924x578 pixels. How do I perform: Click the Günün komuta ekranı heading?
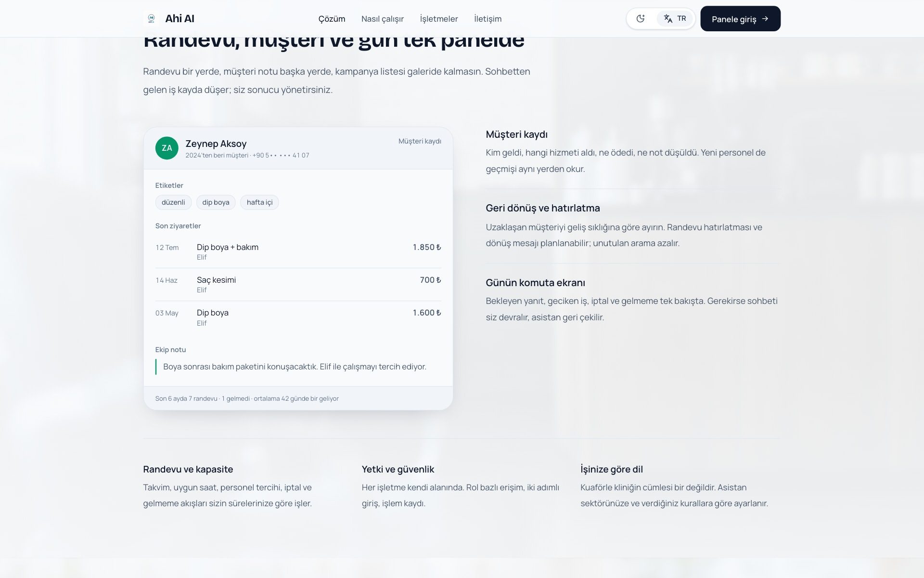pyautogui.click(x=535, y=283)
